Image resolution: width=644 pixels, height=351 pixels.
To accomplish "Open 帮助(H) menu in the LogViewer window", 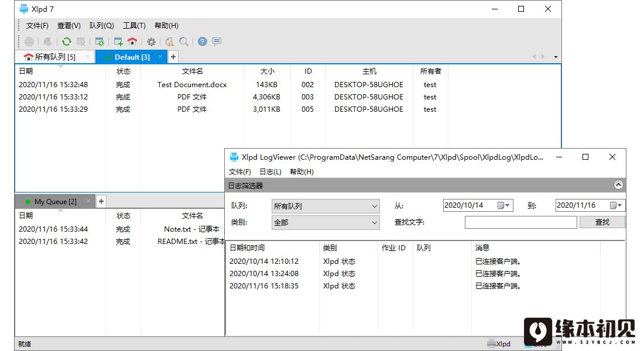I will pos(302,171).
